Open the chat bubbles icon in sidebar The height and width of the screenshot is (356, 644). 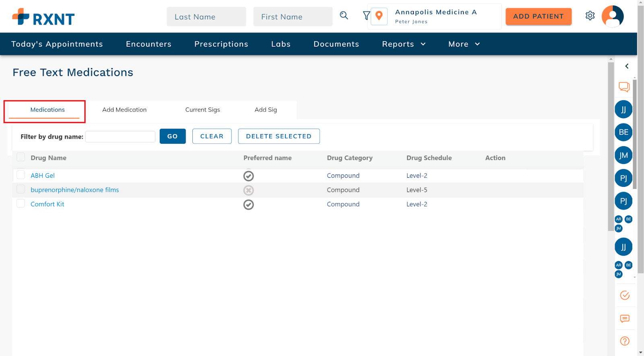624,87
